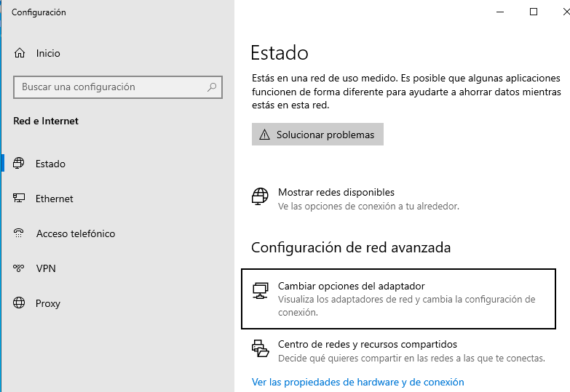
Task: Click the available networks globe icon
Action: [260, 196]
